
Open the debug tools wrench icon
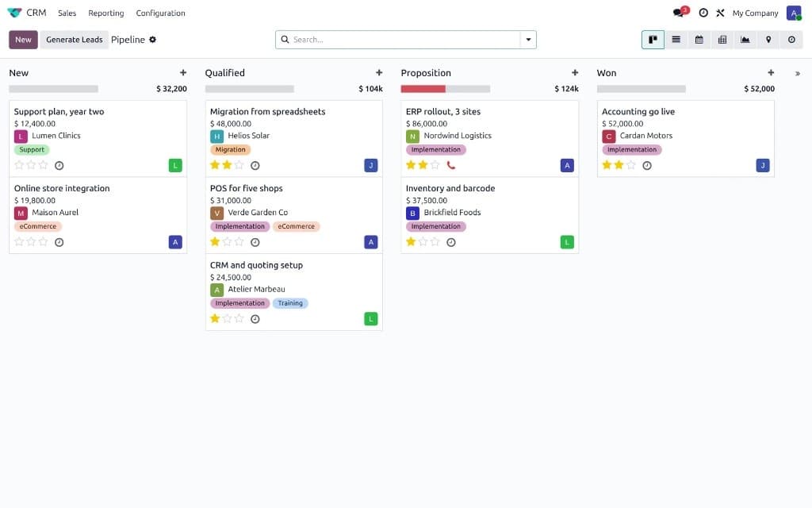tap(720, 13)
